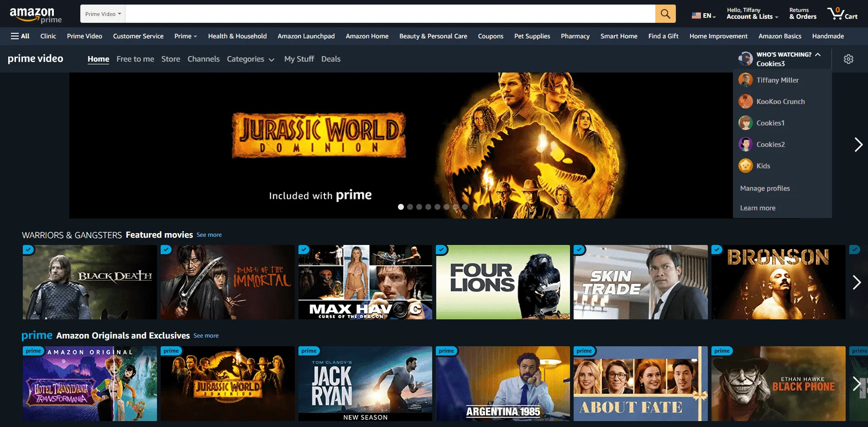
Task: Open the Jack Ryan new season thumbnail
Action: pyautogui.click(x=365, y=384)
